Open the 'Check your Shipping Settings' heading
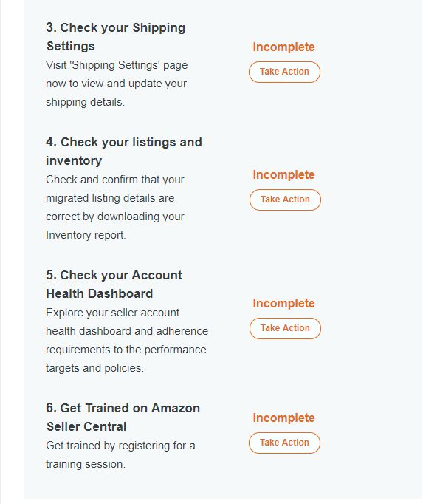Viewport: 440px width, 504px height. click(x=116, y=37)
